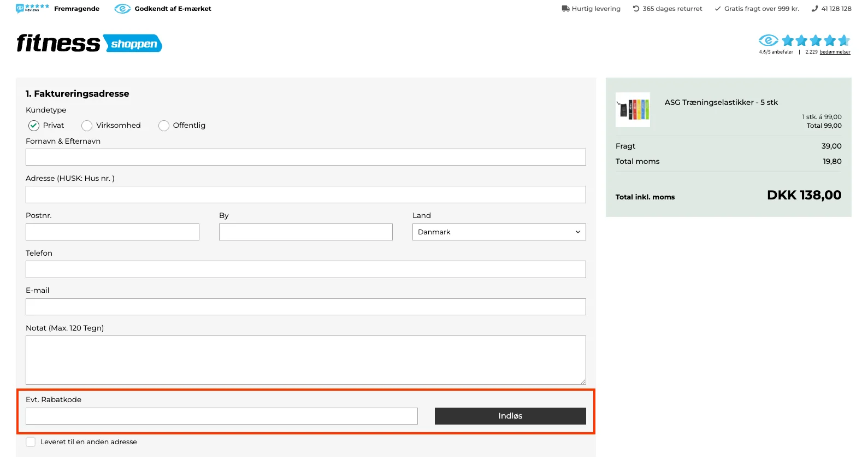Click into the Notat text area

[x=305, y=360]
